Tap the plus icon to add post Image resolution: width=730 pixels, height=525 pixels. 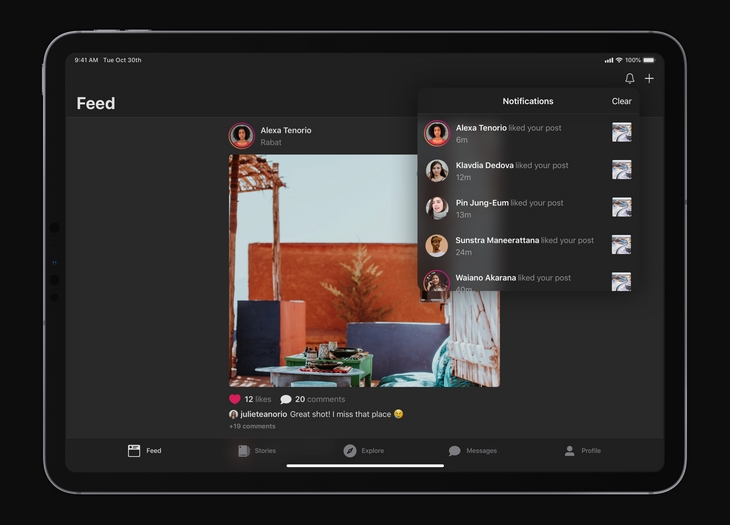pyautogui.click(x=649, y=79)
